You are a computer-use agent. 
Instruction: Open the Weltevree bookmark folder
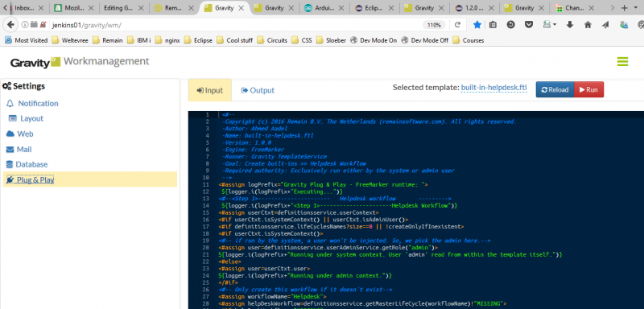[71, 40]
